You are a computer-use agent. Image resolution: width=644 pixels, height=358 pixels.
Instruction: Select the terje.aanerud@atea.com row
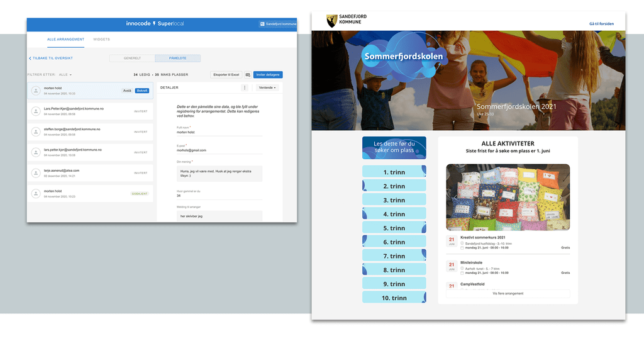point(91,172)
